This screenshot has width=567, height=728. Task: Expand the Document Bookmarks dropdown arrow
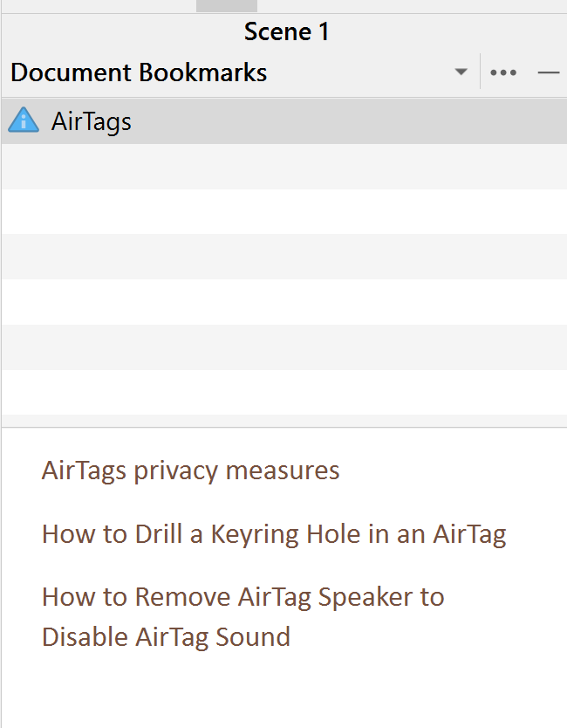click(x=461, y=72)
